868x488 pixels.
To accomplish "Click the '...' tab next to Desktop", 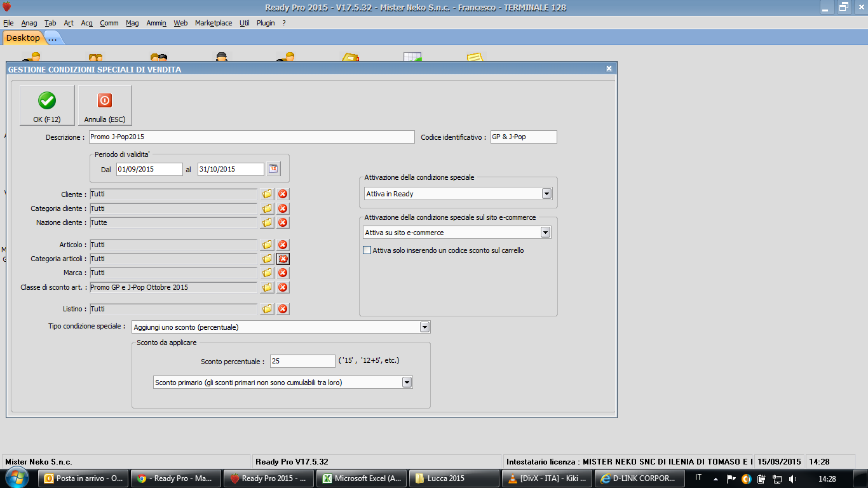I will 53,38.
